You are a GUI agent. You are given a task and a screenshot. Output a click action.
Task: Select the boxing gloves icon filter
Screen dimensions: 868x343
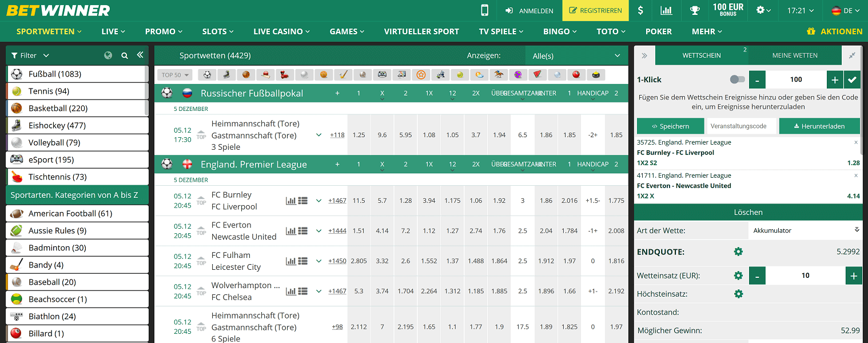[x=285, y=75]
